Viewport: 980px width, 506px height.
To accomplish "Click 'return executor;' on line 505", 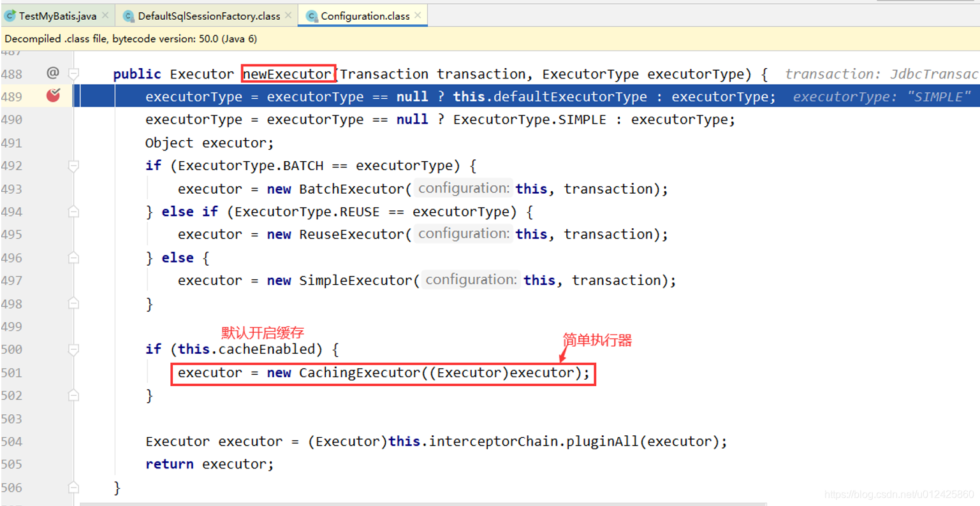I will click(209, 465).
